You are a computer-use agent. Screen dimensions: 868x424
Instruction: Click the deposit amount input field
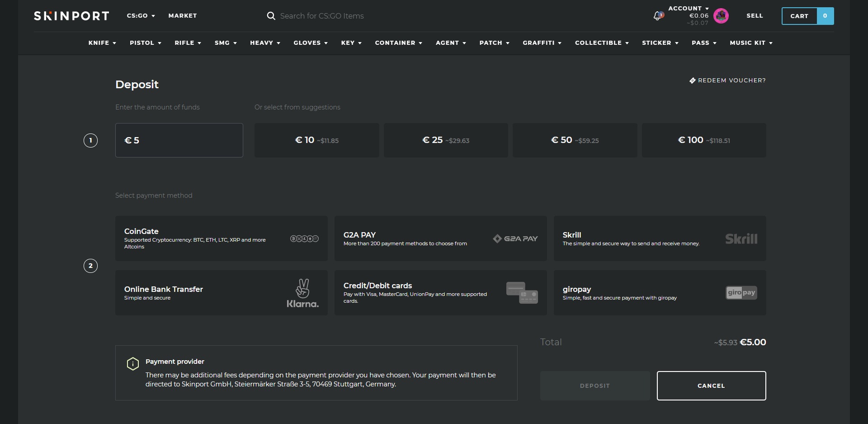pos(179,140)
